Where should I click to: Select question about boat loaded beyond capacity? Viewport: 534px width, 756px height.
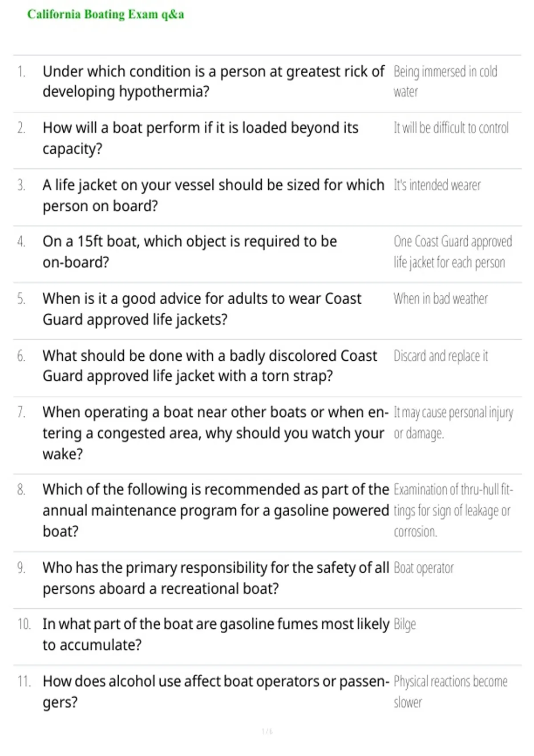pos(201,138)
